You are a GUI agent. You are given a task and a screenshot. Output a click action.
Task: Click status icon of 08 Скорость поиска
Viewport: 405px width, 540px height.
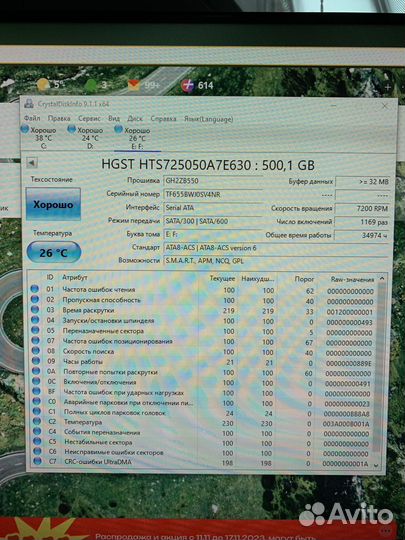(36, 350)
